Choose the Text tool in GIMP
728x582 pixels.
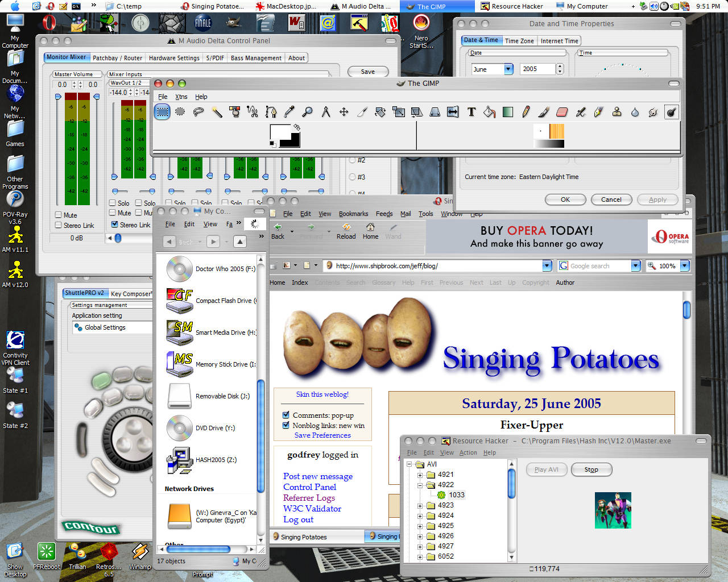coord(471,112)
